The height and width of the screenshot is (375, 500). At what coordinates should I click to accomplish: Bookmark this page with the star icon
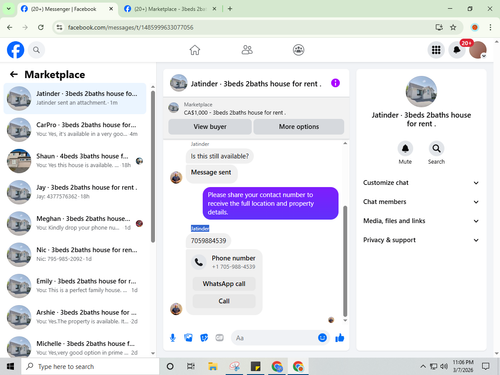(x=453, y=27)
